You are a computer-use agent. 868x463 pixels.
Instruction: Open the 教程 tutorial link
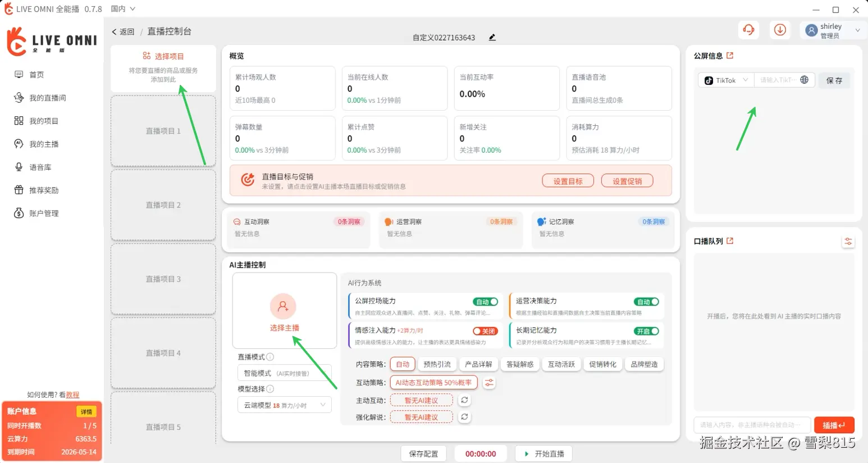tap(73, 395)
